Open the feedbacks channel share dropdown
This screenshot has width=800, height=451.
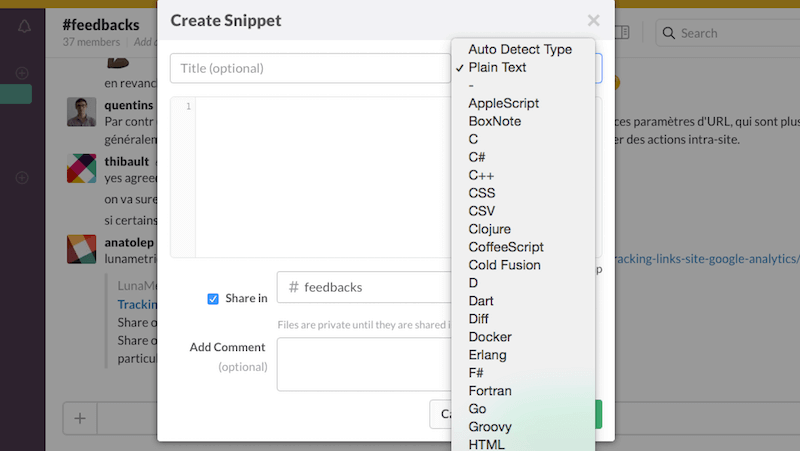pyautogui.click(x=364, y=287)
